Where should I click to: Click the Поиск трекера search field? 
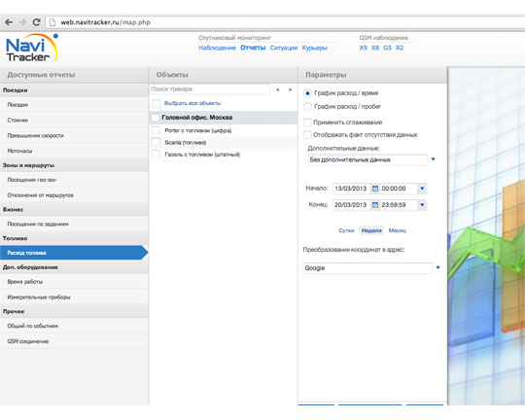210,89
